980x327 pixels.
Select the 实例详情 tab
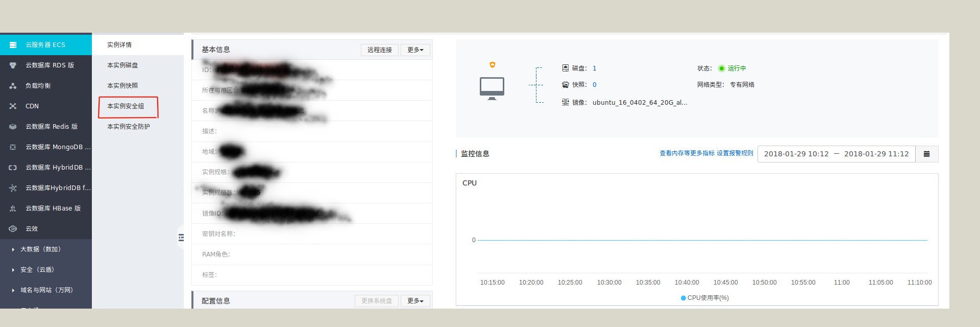[138, 45]
